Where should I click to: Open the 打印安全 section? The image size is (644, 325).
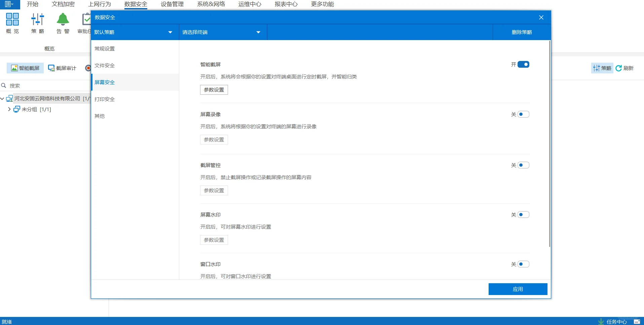[x=104, y=99]
